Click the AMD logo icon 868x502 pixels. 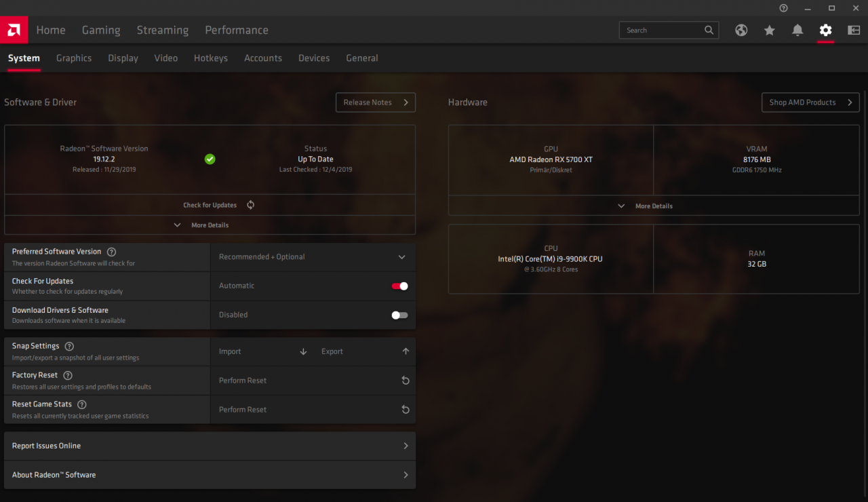(x=14, y=30)
